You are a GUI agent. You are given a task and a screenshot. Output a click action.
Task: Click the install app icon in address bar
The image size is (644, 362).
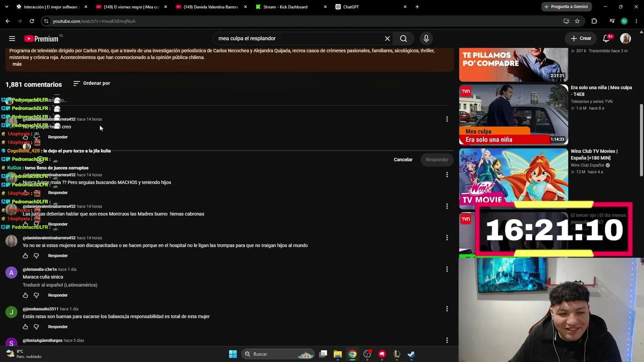(x=567, y=21)
